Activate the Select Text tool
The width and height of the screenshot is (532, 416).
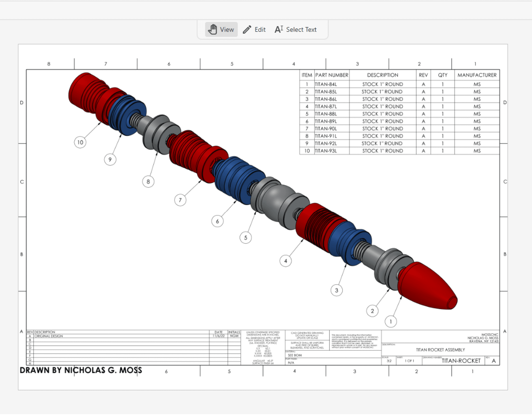click(296, 30)
